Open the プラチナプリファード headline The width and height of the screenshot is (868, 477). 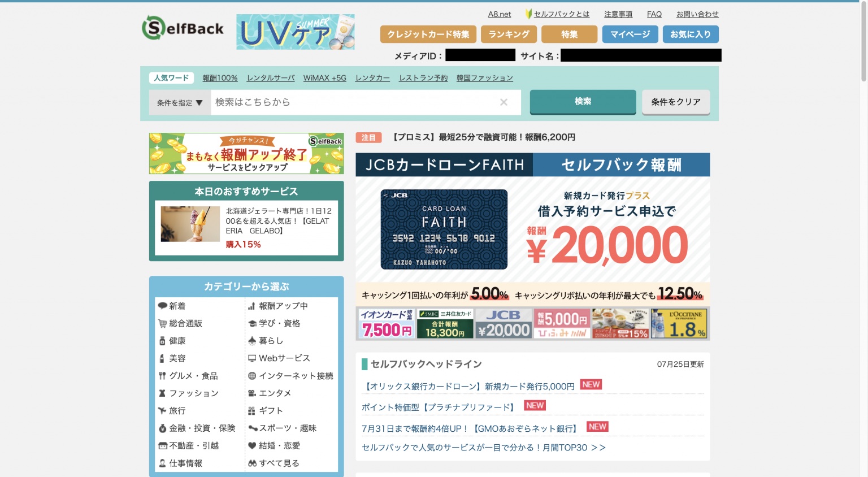pos(440,407)
